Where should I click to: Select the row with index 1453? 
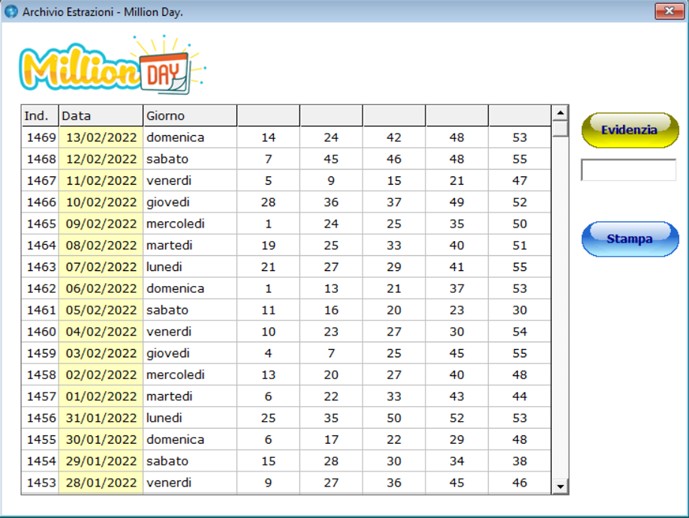(x=40, y=483)
